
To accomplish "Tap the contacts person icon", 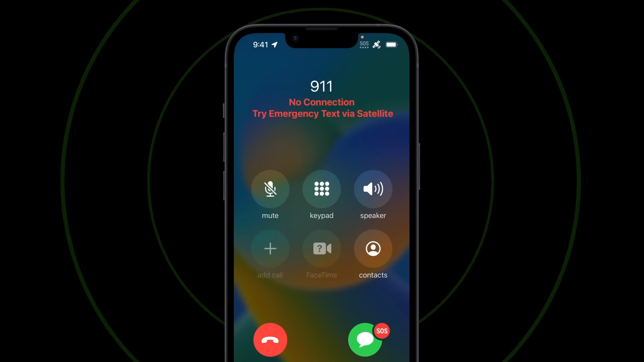I will [373, 248].
